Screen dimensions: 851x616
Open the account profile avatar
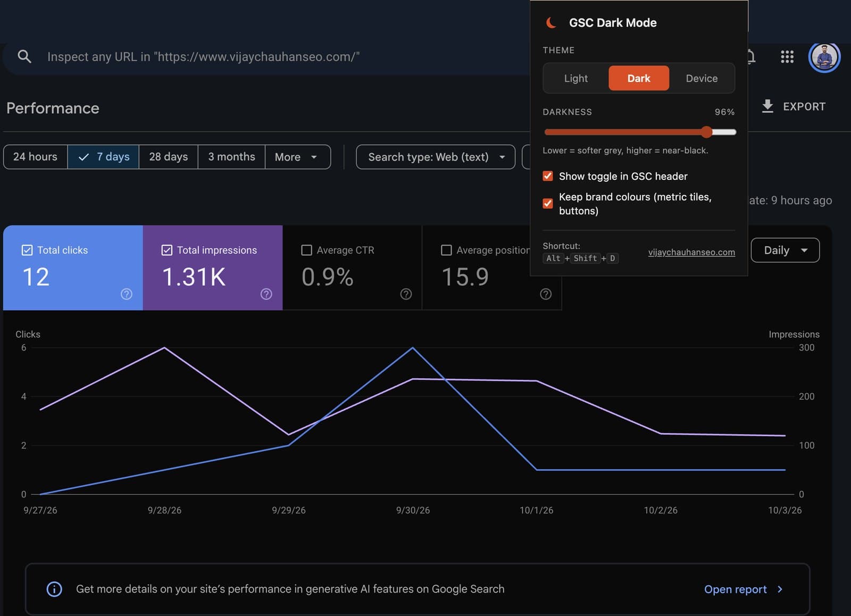[x=824, y=56]
